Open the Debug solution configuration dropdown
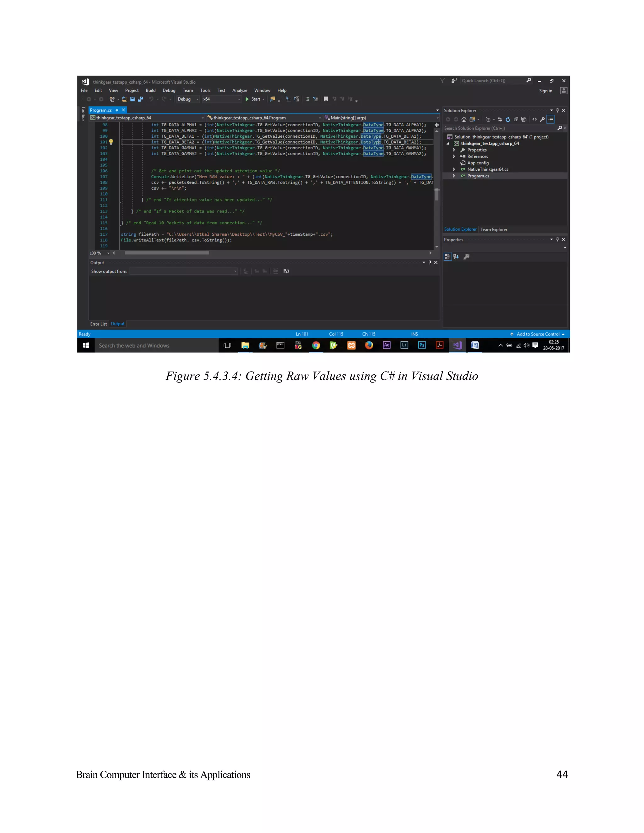The height and width of the screenshot is (833, 644). point(188,99)
